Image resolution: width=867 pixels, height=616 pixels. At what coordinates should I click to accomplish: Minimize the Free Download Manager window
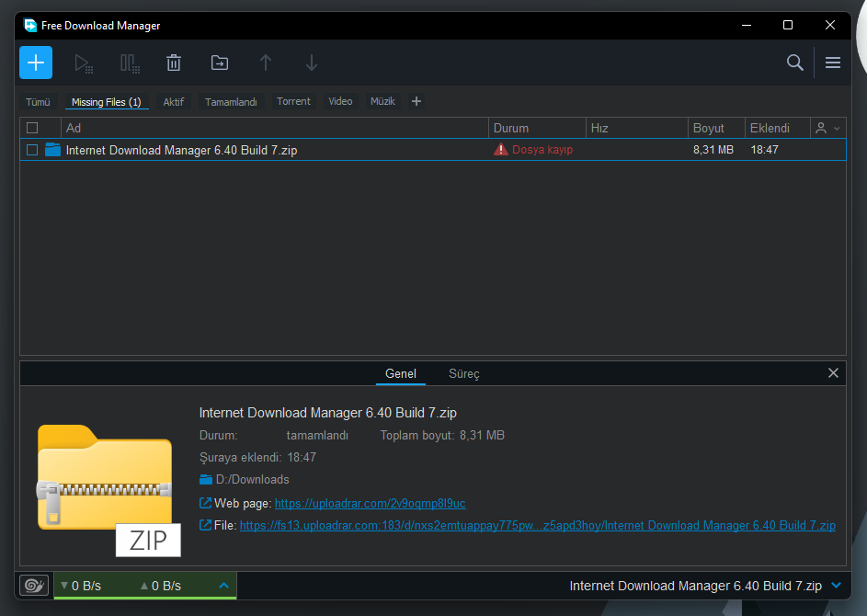pyautogui.click(x=747, y=25)
